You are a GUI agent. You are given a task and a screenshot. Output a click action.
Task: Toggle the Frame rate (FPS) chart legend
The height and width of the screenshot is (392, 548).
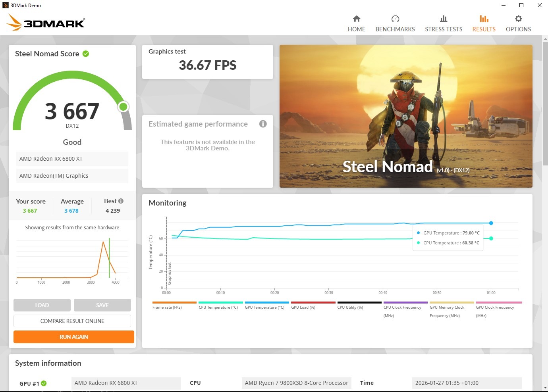pyautogui.click(x=174, y=305)
